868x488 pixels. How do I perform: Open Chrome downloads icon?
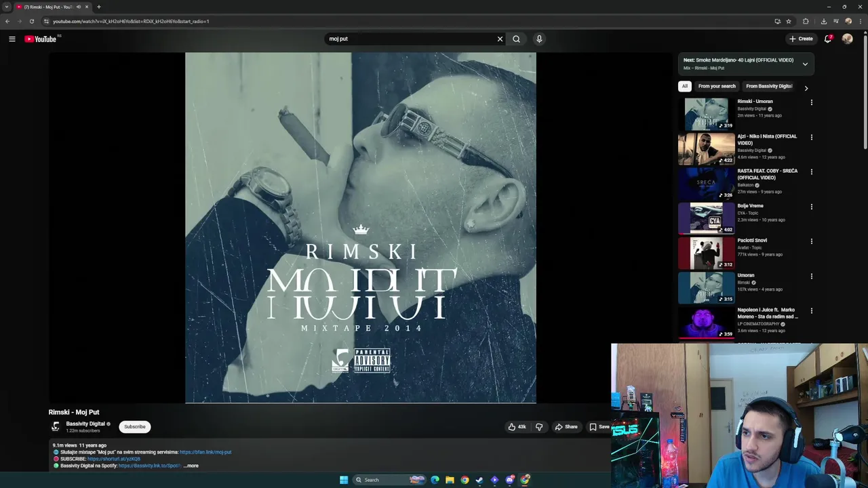pos(823,21)
